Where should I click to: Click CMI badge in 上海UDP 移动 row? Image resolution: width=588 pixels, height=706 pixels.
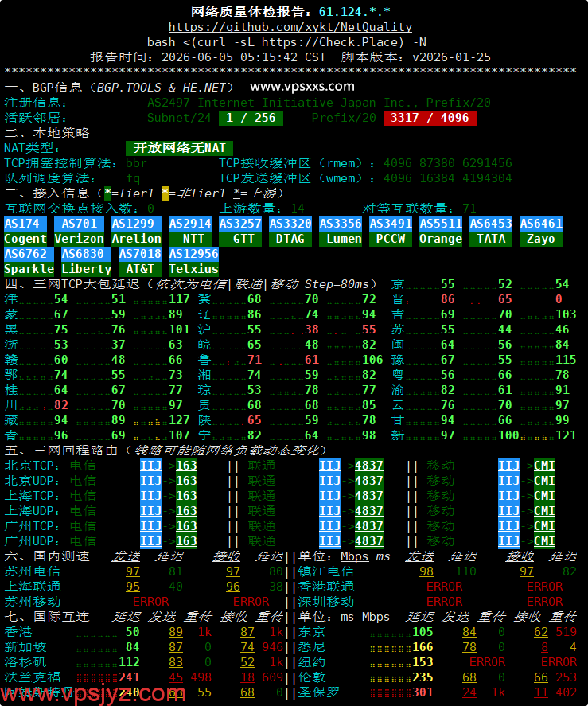coord(544,511)
